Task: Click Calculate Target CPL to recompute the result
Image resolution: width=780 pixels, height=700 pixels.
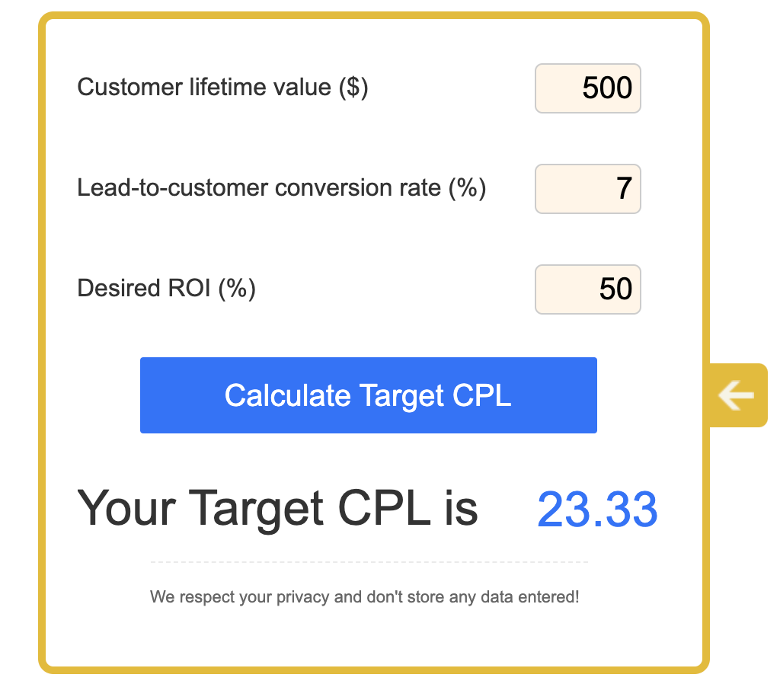Action: [368, 395]
